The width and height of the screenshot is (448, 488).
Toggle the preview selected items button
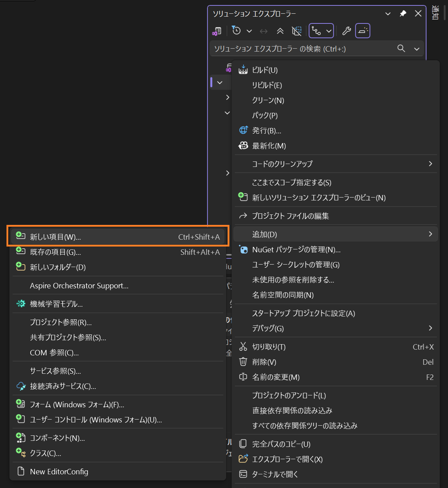click(x=363, y=31)
